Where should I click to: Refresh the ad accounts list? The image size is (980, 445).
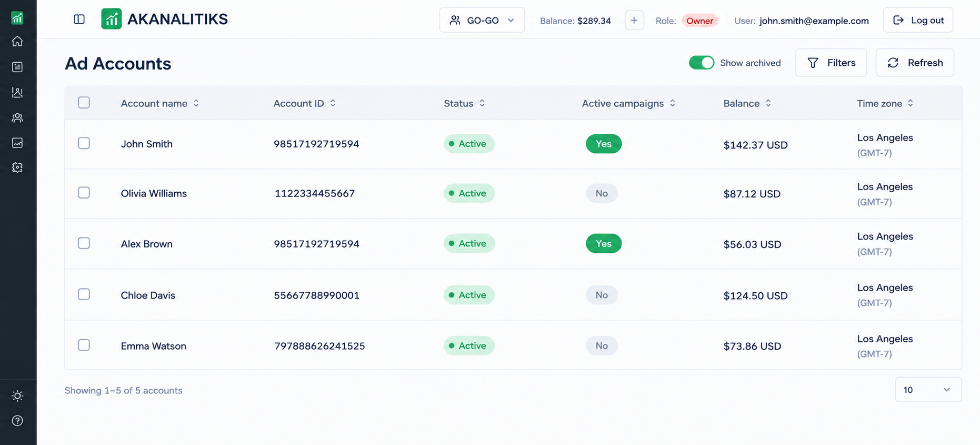[915, 63]
